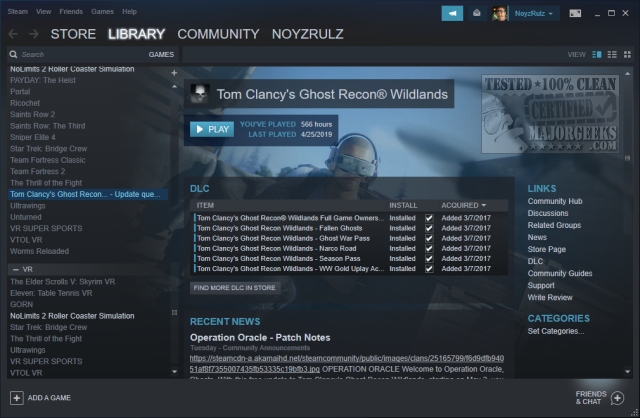
Task: Collapse the VR category in the game list
Action: coord(15,270)
